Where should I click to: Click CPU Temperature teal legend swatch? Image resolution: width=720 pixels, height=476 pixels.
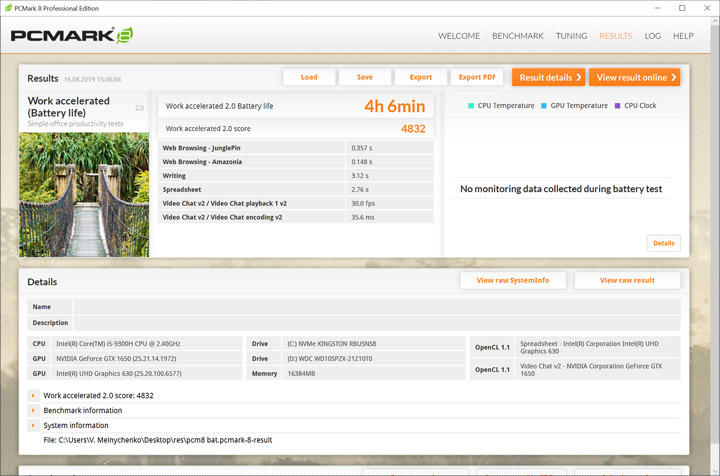coord(471,106)
